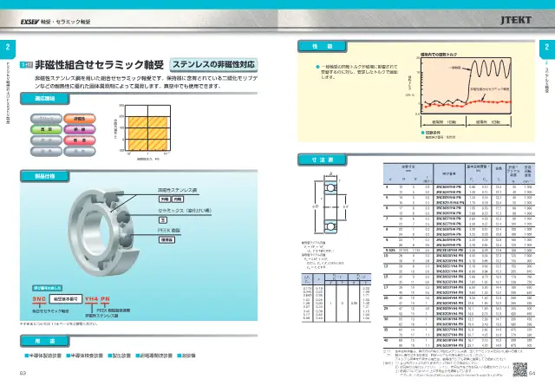The image size is (555, 392).
Task: Click the small load coefficient table
Action: [x=336, y=297]
